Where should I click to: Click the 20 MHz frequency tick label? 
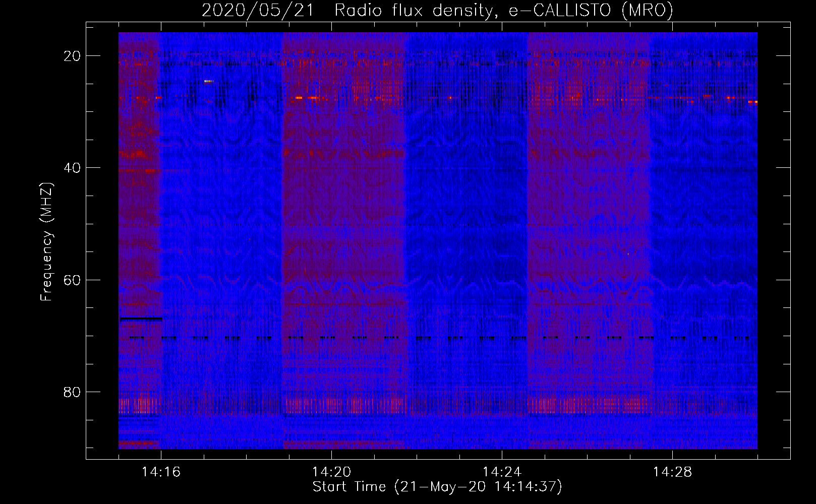(x=72, y=56)
